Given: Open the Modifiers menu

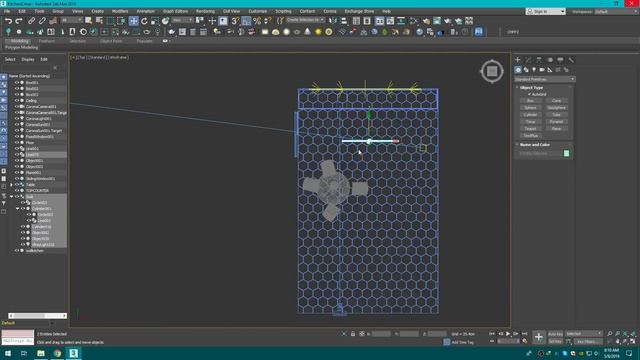Looking at the screenshot, I should coord(120,11).
